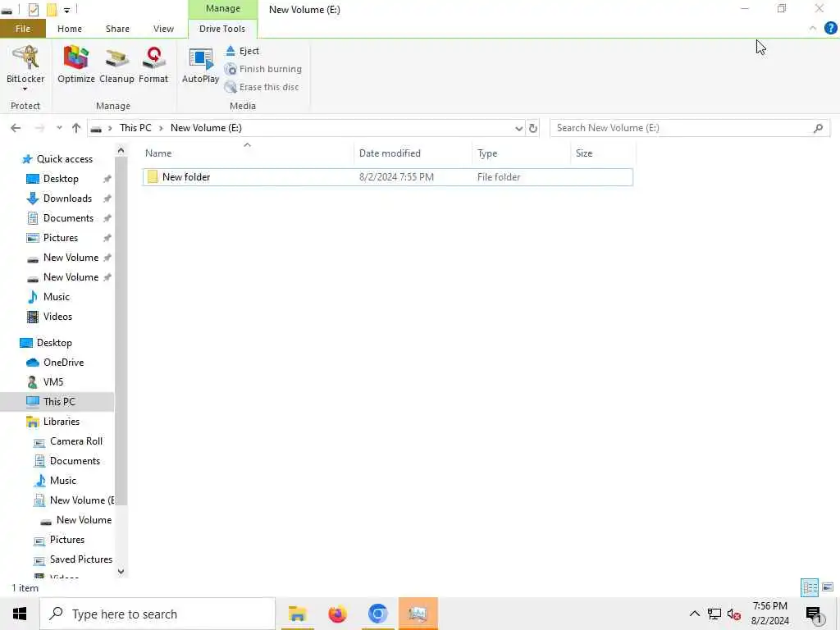
Task: Click the muted volume tray icon
Action: [734, 614]
